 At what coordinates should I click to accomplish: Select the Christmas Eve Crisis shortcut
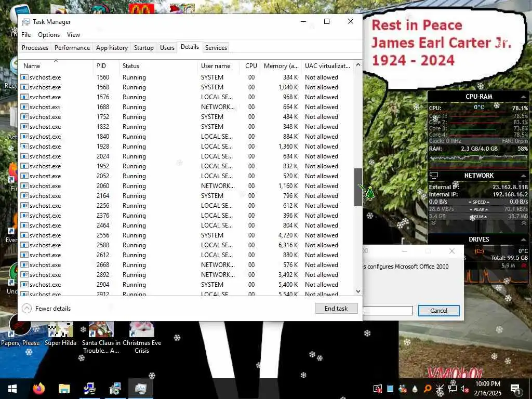[142, 338]
